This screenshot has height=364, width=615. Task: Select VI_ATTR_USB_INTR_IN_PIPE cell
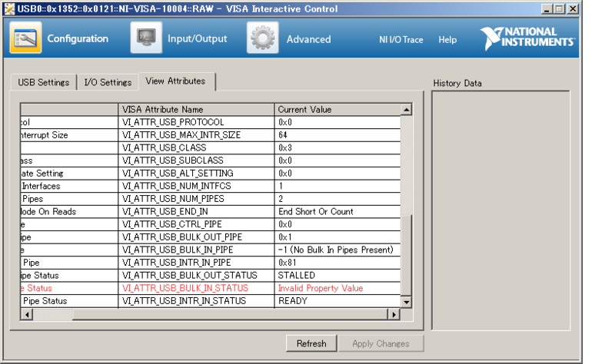click(196, 263)
